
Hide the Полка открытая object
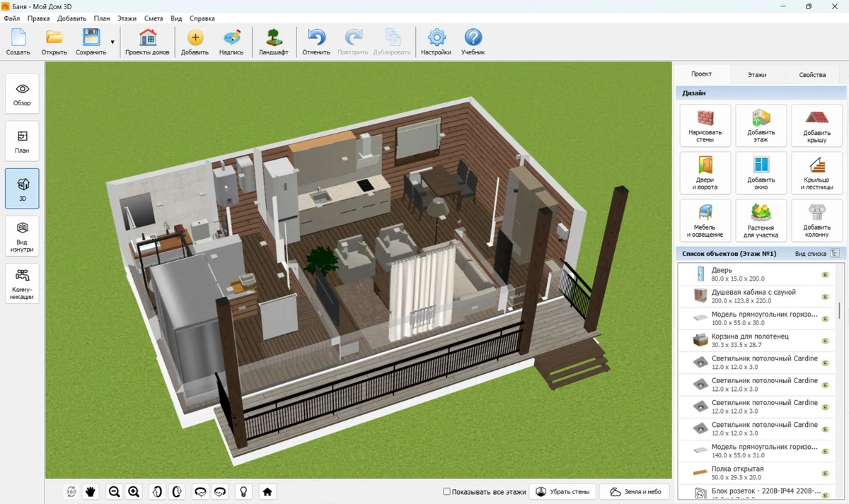click(825, 473)
